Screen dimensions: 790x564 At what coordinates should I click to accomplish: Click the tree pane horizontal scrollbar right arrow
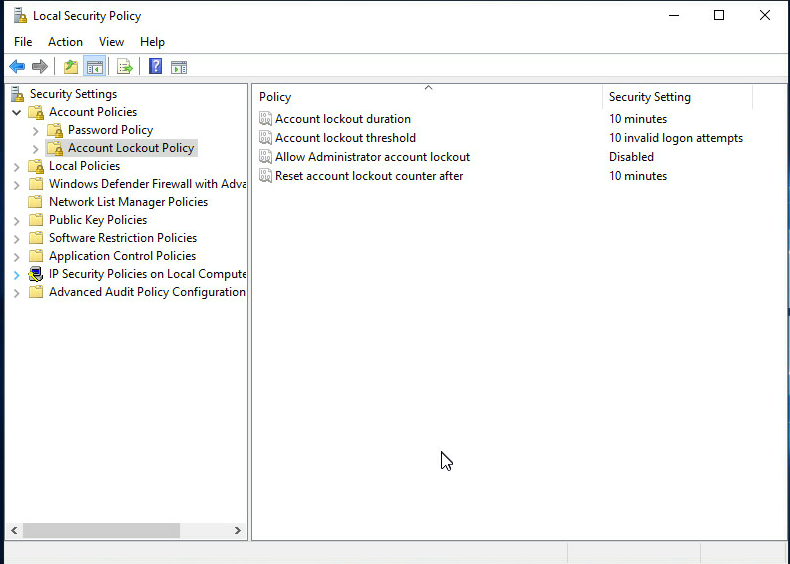pyautogui.click(x=238, y=531)
